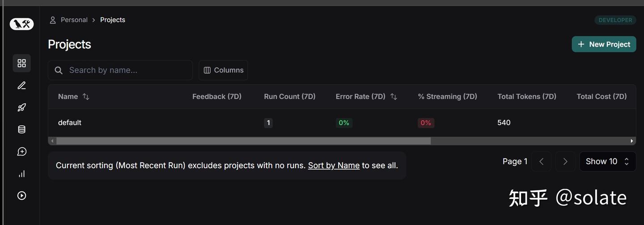Sort by Name column arrows icon
This screenshot has height=225, width=644.
[x=86, y=97]
